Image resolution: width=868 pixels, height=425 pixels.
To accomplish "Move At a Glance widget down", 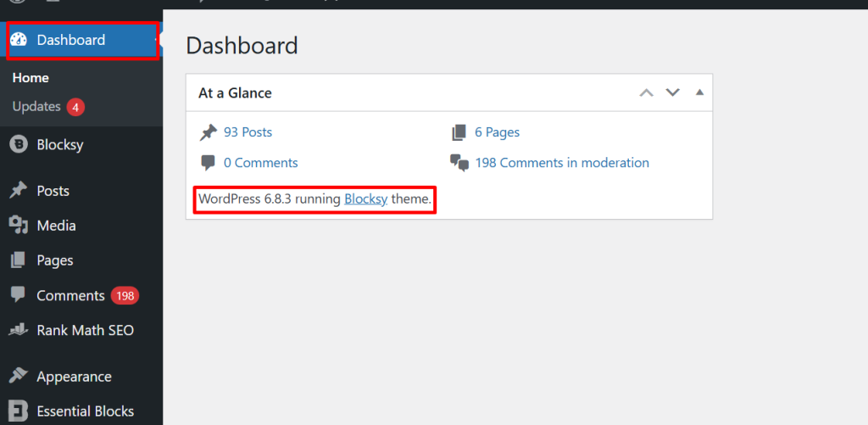I will pyautogui.click(x=673, y=92).
